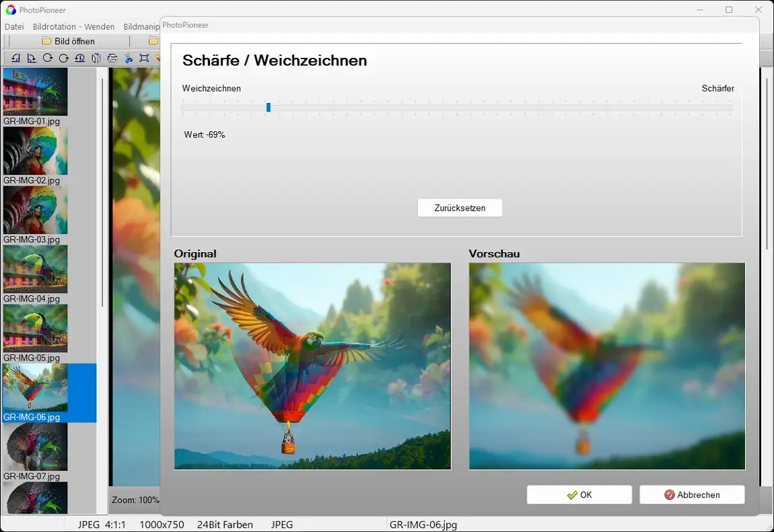The height and width of the screenshot is (532, 774).
Task: Click the vertical flip icon
Action: point(112,59)
